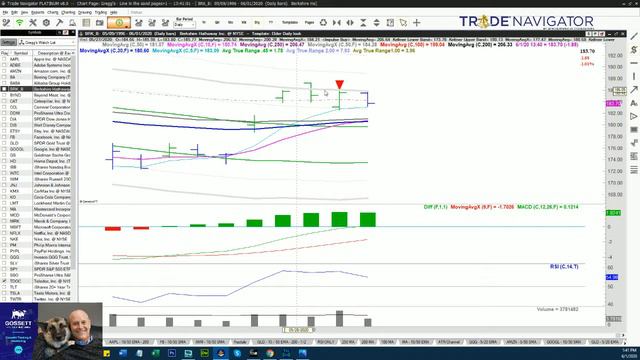Open Gregg's Watch List dropdown
The image size is (640, 360).
click(x=46, y=42)
